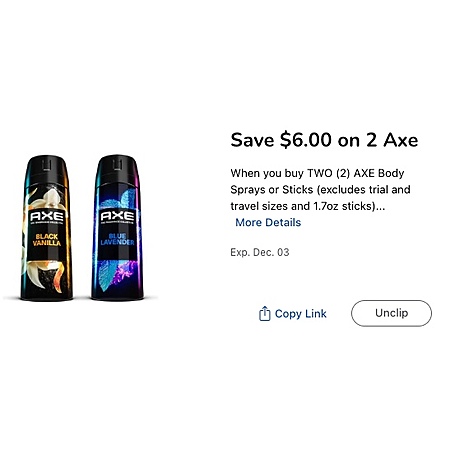The height and width of the screenshot is (450, 450).
Task: Click the Copy Link text
Action: click(301, 314)
